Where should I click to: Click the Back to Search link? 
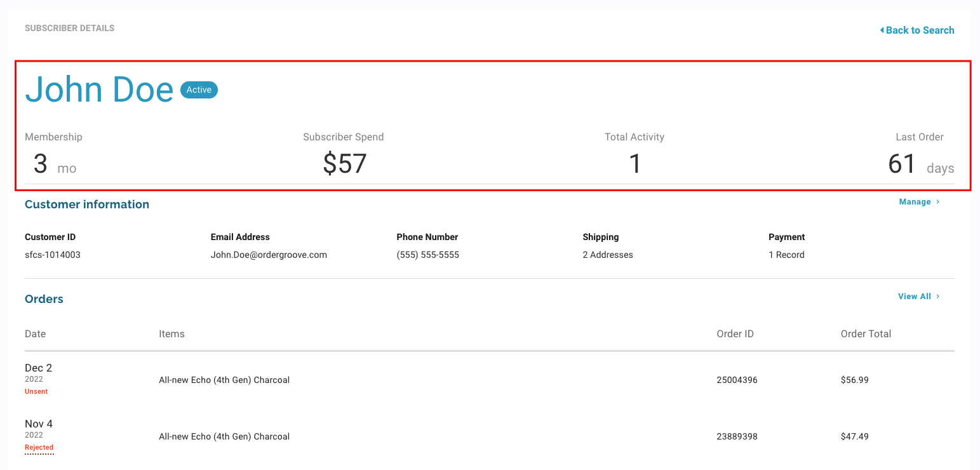(x=917, y=30)
